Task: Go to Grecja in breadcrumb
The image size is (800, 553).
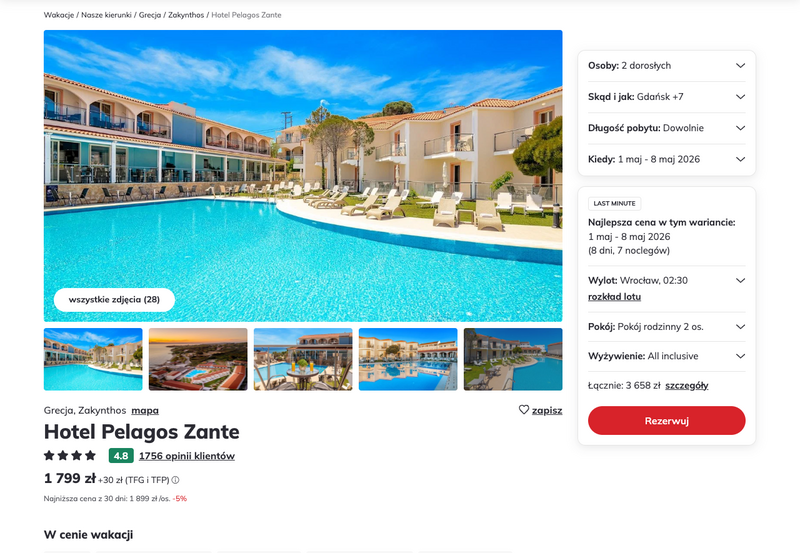Action: (x=150, y=15)
